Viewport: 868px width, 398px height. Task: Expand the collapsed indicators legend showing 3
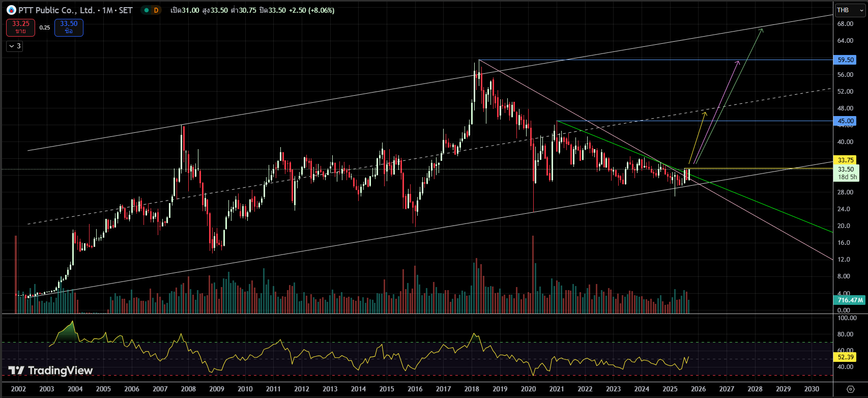pos(15,46)
